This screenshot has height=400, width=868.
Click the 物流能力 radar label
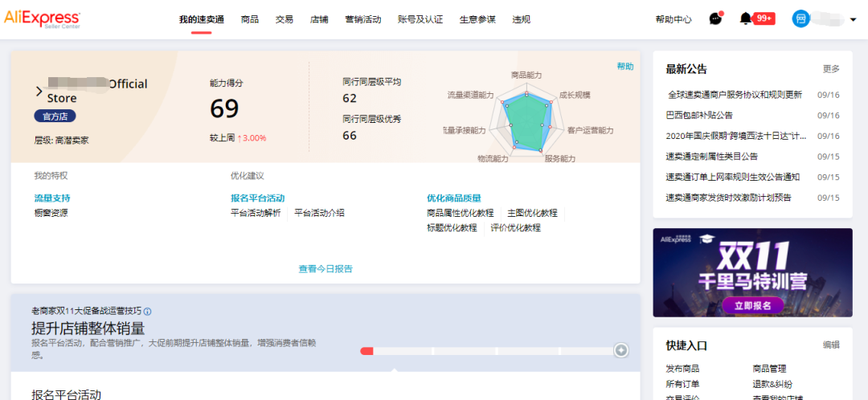pos(493,159)
